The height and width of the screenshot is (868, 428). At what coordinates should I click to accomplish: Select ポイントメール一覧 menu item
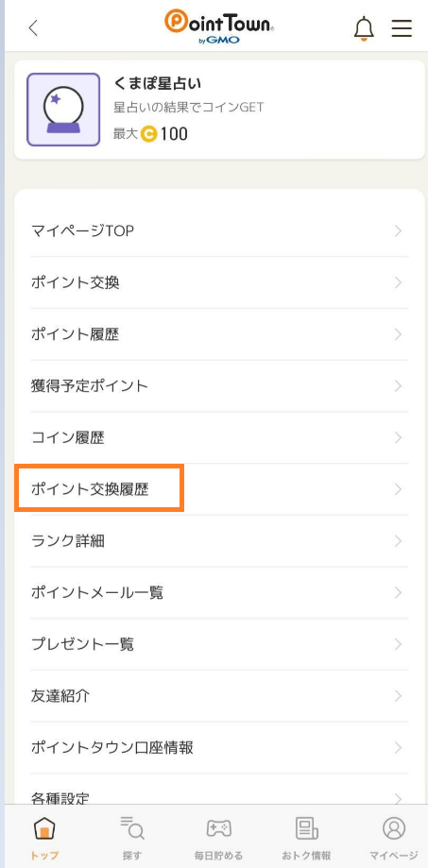coord(219,593)
